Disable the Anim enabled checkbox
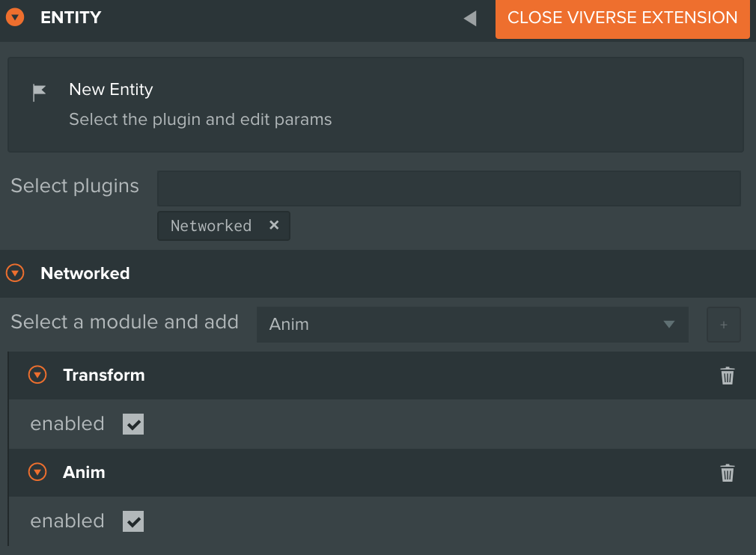Screen dimensions: 756x555 click(133, 521)
